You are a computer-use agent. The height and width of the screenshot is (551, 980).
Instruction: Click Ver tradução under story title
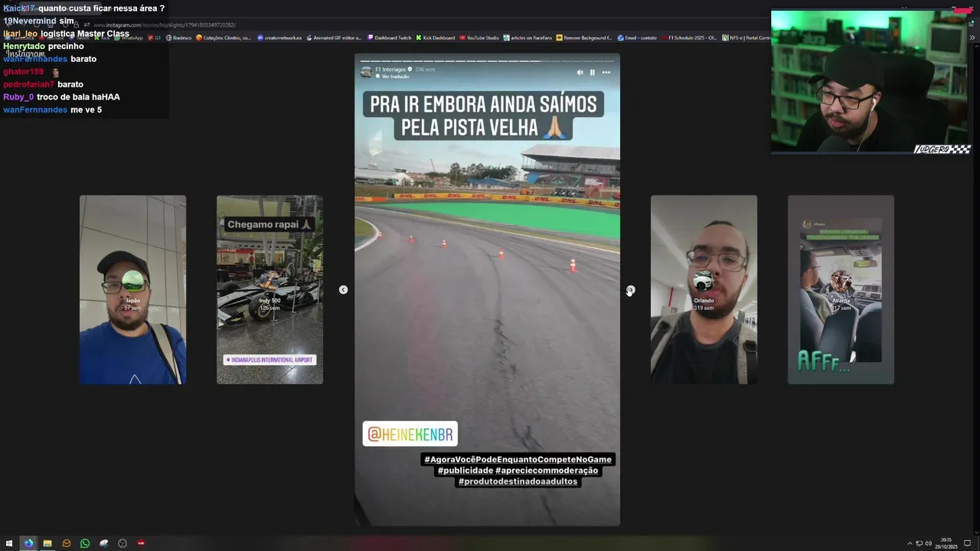394,77
